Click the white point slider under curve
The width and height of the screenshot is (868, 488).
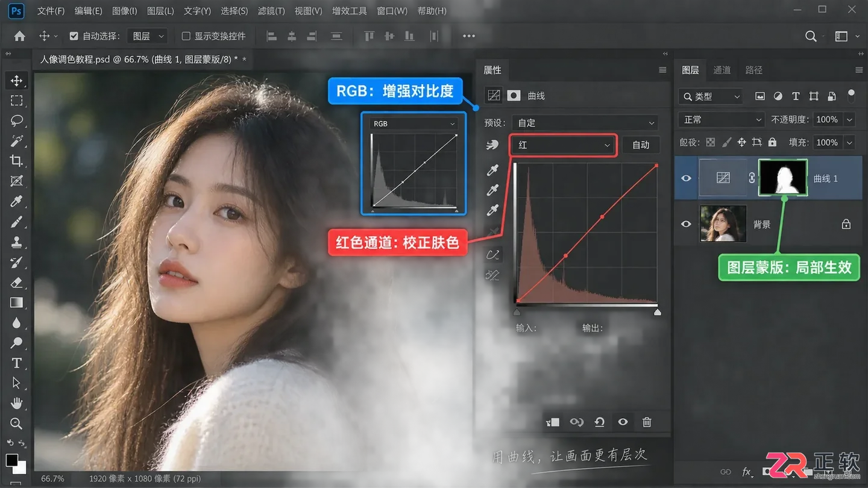tap(657, 312)
